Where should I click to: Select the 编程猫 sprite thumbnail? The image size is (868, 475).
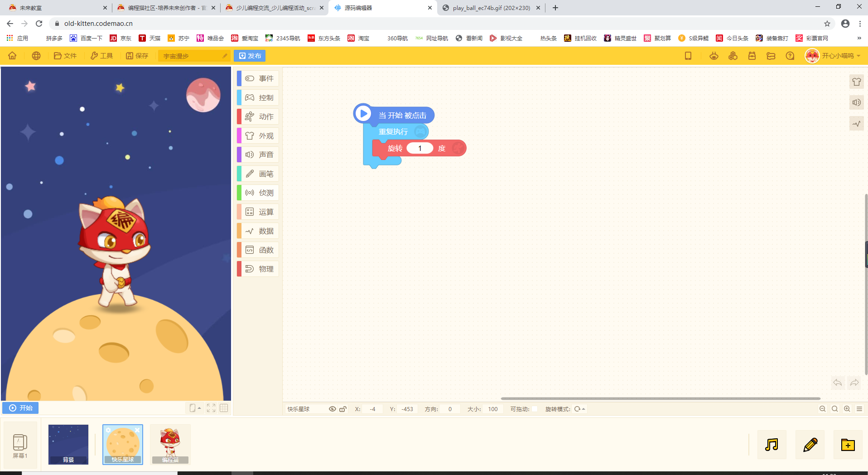click(170, 444)
